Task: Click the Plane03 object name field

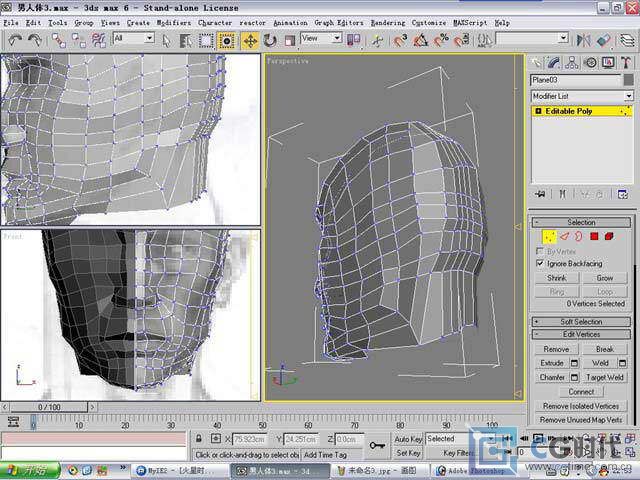Action: pos(576,80)
